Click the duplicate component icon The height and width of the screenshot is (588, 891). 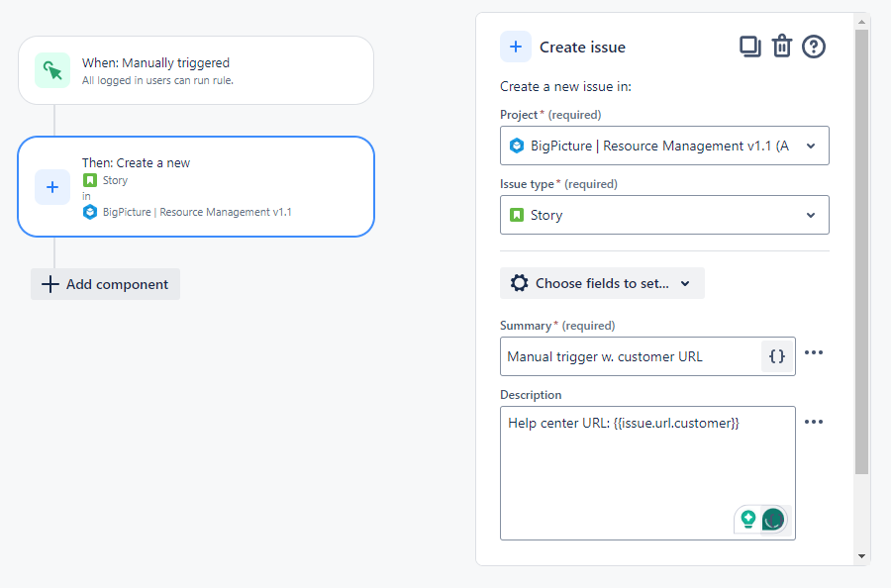(x=749, y=47)
